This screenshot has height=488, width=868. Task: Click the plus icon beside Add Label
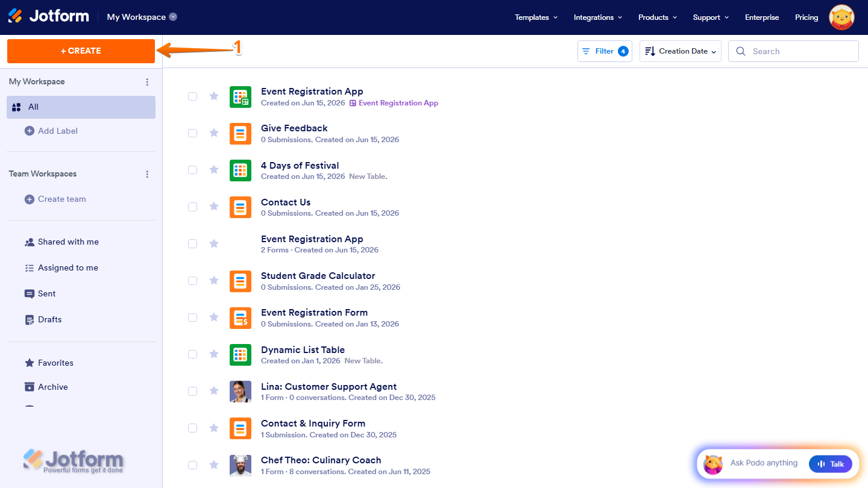[x=30, y=131]
